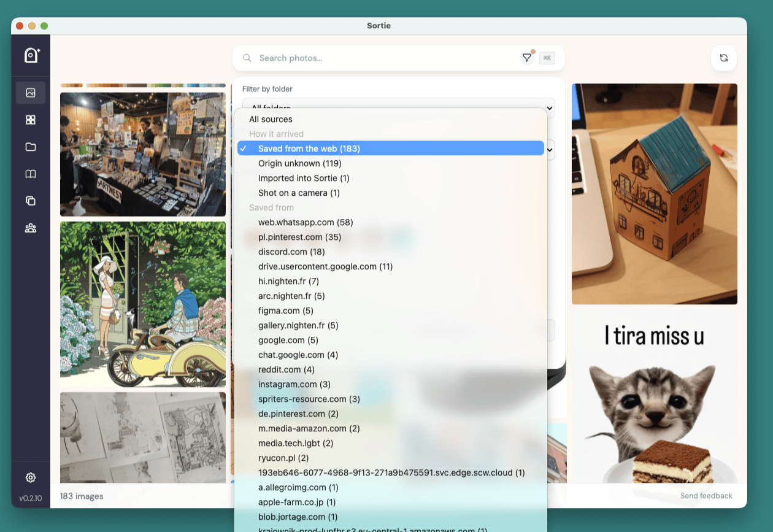This screenshot has width=773, height=532.
Task: Select All sources option
Action: click(391, 119)
